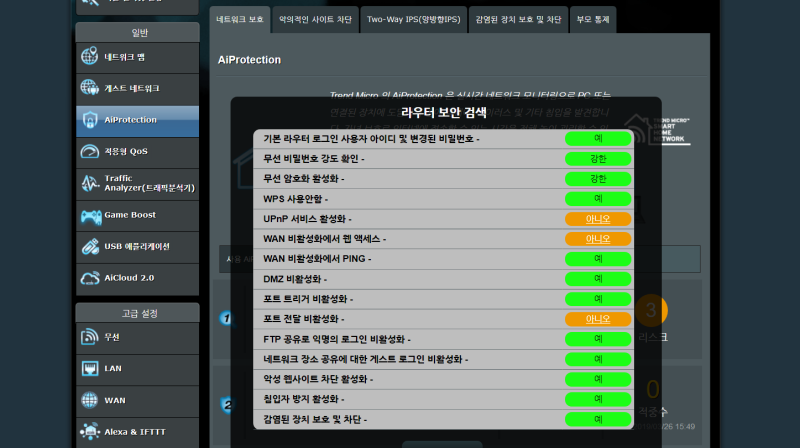The height and width of the screenshot is (448, 800).
Task: Open Game Boost menu label
Action: coord(130,215)
